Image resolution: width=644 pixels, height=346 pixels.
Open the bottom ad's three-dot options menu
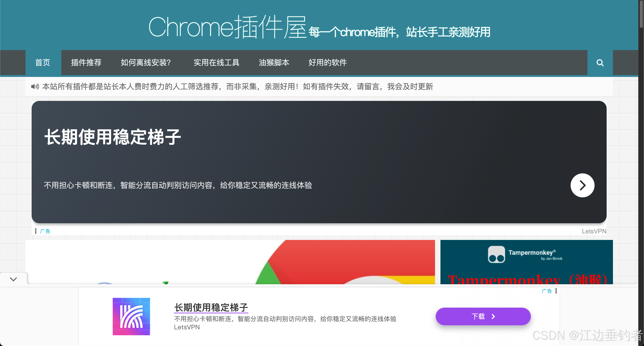pos(556,291)
